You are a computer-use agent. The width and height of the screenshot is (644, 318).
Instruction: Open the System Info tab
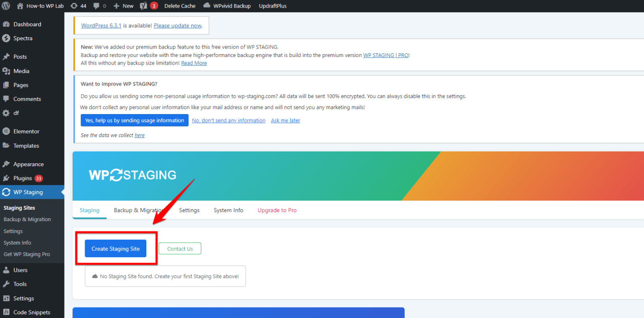pyautogui.click(x=228, y=210)
